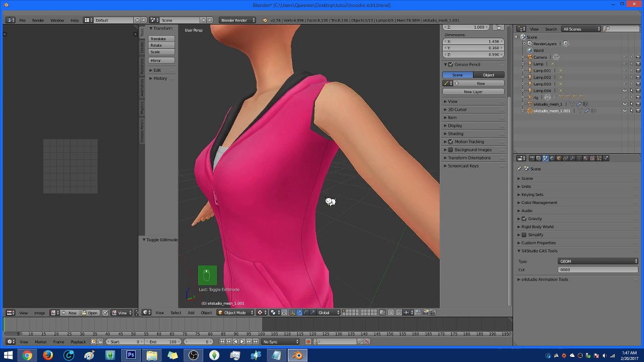Open the Window menu

coord(57,20)
